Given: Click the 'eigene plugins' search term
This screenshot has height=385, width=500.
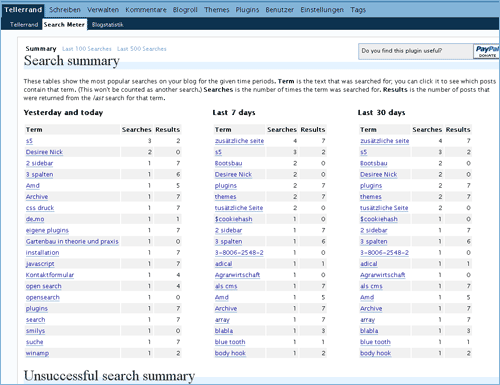Looking at the screenshot, I should [47, 230].
